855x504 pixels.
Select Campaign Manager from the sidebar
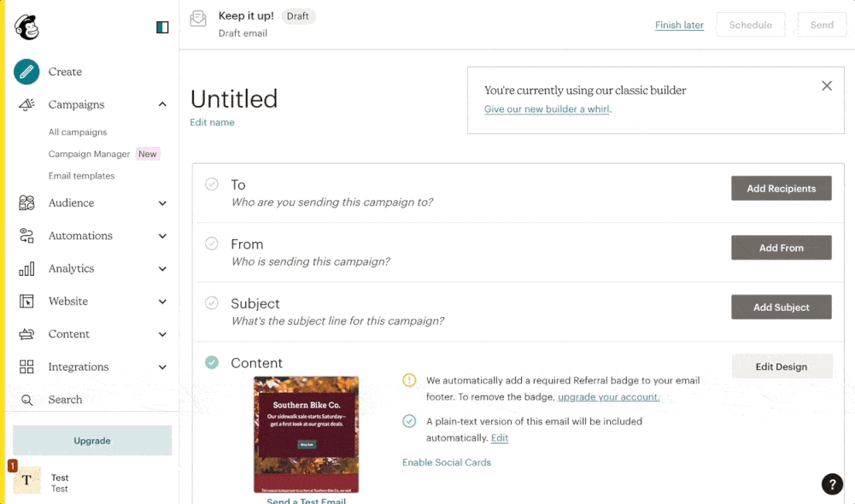click(87, 154)
